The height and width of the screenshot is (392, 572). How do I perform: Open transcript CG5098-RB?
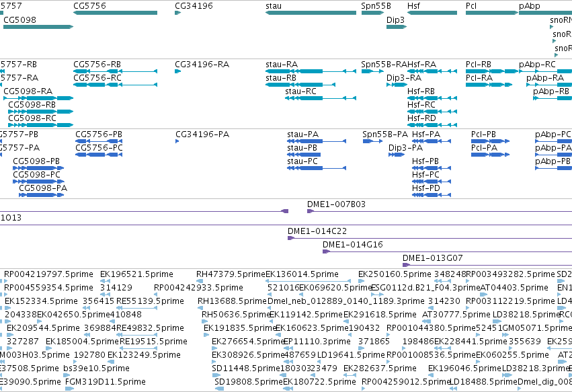click(x=40, y=112)
